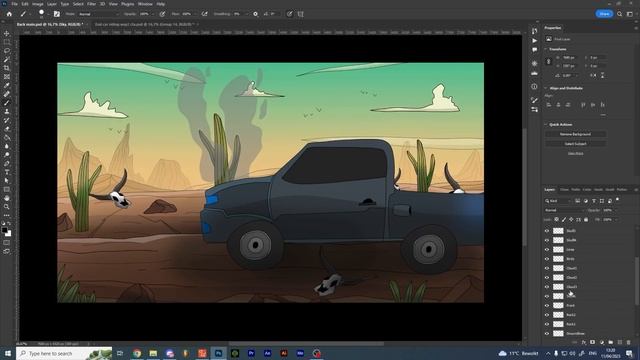The width and height of the screenshot is (640, 360).
Task: Click the Windows taskbar search box
Action: [64, 353]
